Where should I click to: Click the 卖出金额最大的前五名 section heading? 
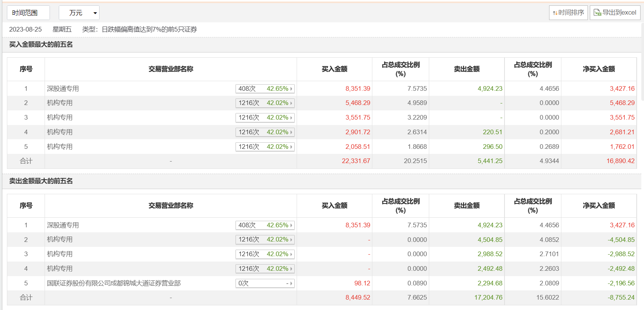coord(41,181)
